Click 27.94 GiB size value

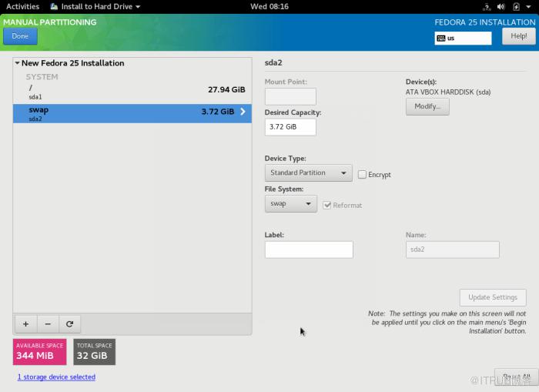tap(226, 90)
